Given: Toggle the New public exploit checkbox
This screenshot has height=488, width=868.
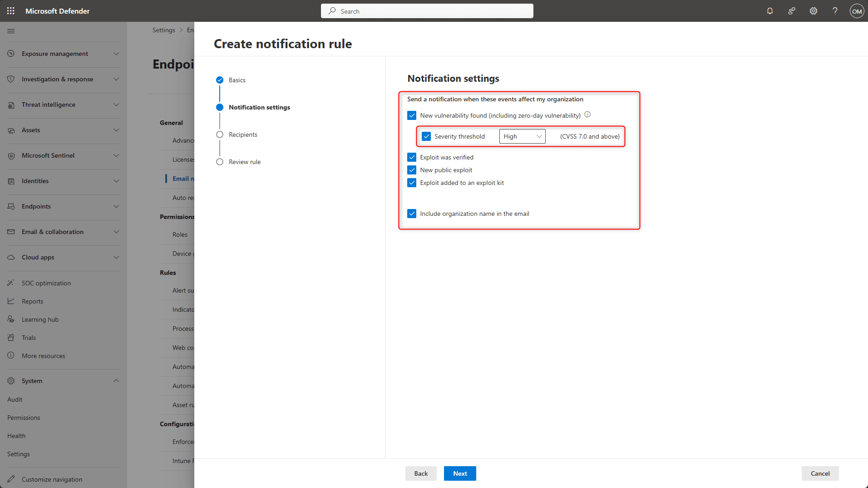Looking at the screenshot, I should tap(412, 170).
